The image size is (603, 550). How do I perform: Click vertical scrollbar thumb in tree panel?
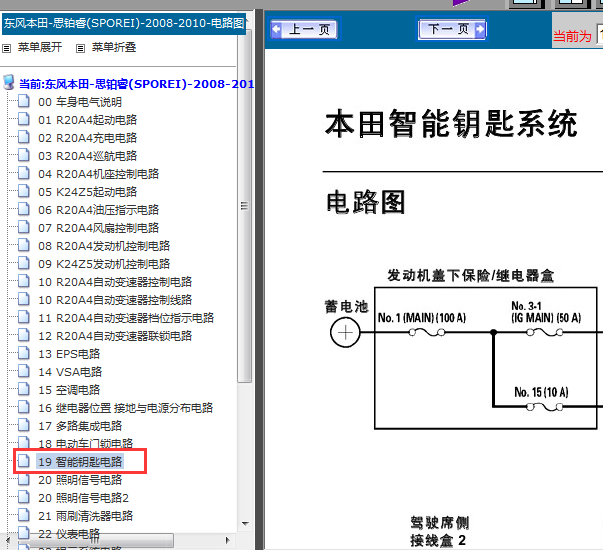245,206
